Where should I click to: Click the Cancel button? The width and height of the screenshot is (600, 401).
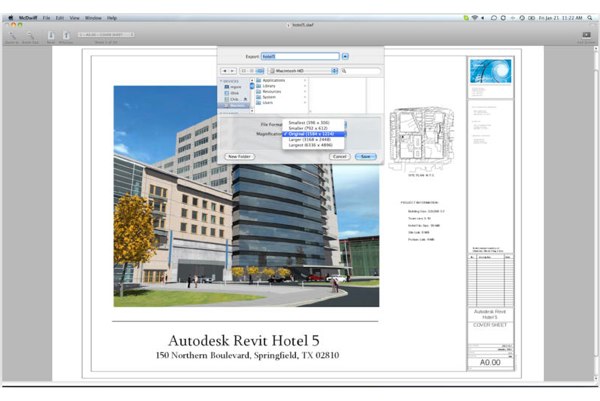[339, 156]
